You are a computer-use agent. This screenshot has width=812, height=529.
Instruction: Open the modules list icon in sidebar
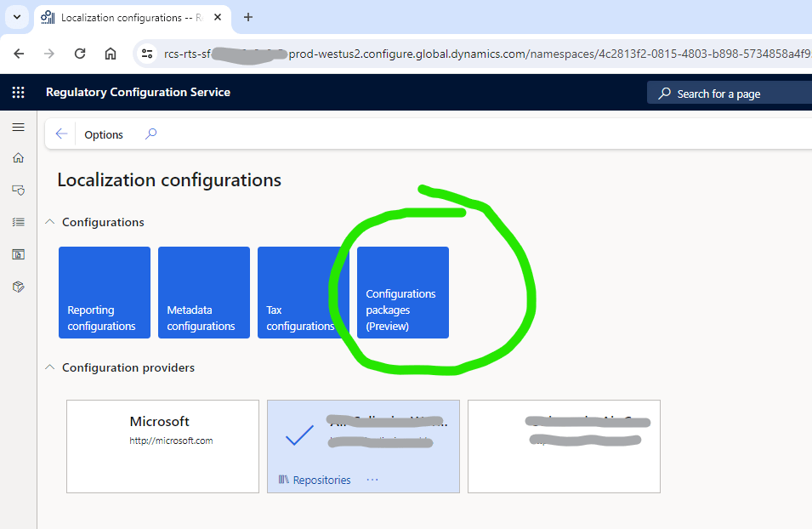pos(18,222)
